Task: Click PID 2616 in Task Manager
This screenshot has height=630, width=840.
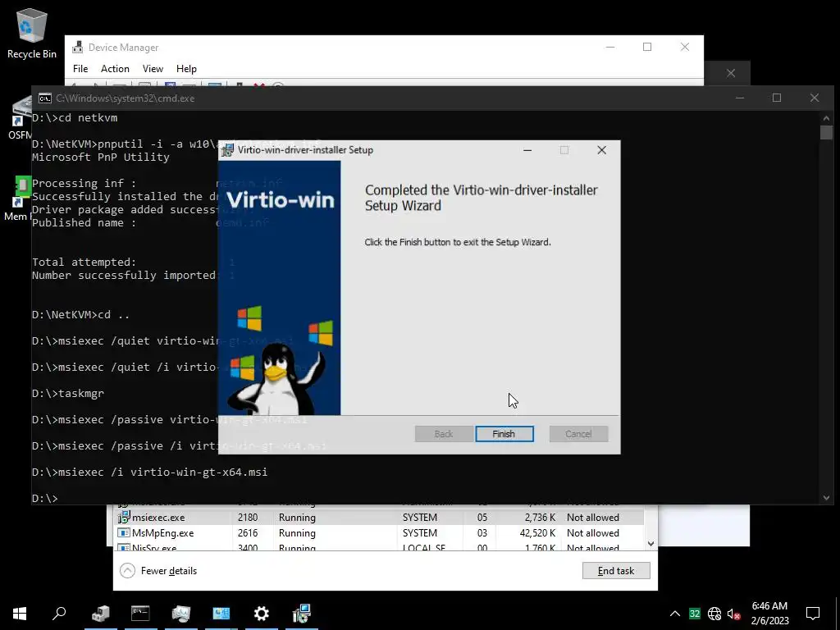Action: pos(248,533)
